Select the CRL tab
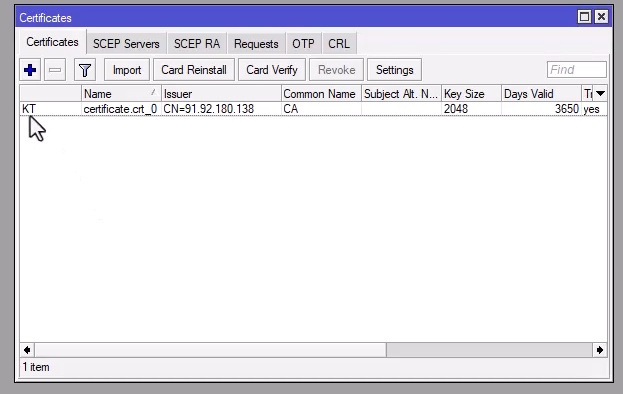The height and width of the screenshot is (394, 623). pos(339,43)
